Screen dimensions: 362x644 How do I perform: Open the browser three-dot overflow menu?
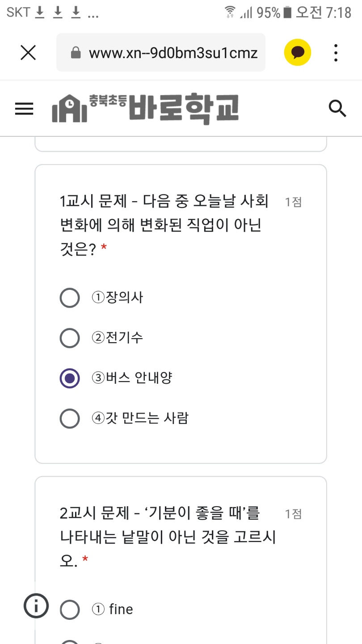(x=336, y=53)
